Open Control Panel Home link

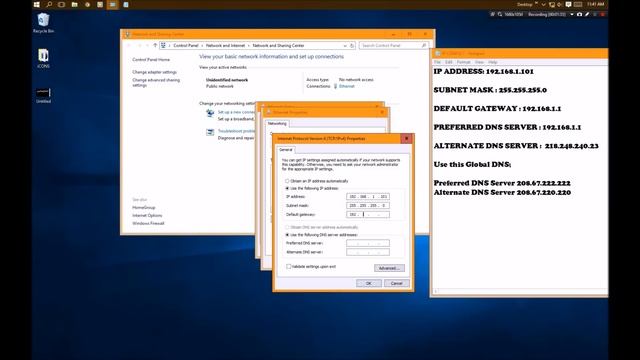point(151,60)
